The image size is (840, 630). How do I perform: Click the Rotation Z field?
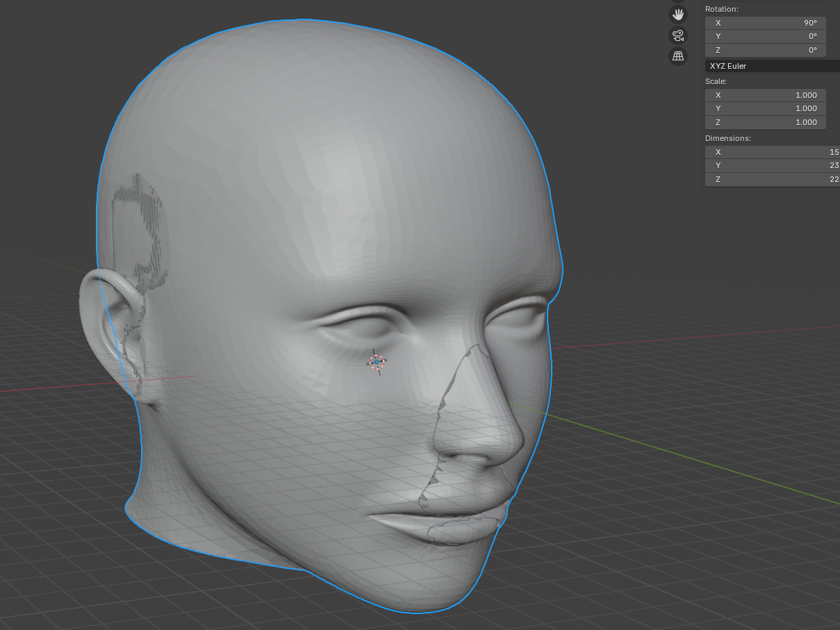[766, 50]
